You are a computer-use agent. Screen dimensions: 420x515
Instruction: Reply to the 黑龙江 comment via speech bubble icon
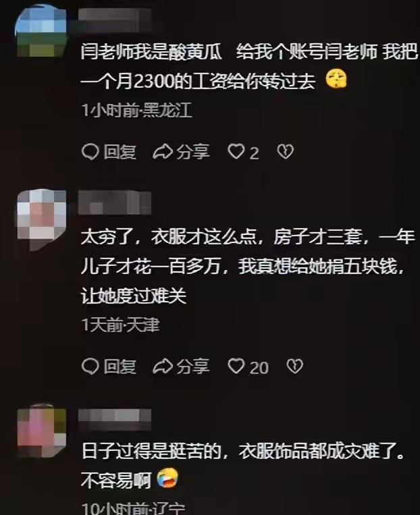[90, 152]
